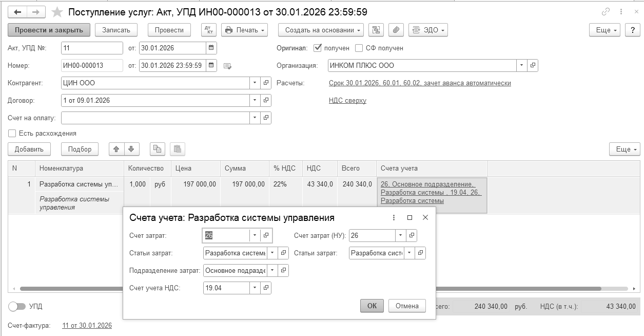Go forward with the right arrow button
This screenshot has height=336, width=644.
36,12
